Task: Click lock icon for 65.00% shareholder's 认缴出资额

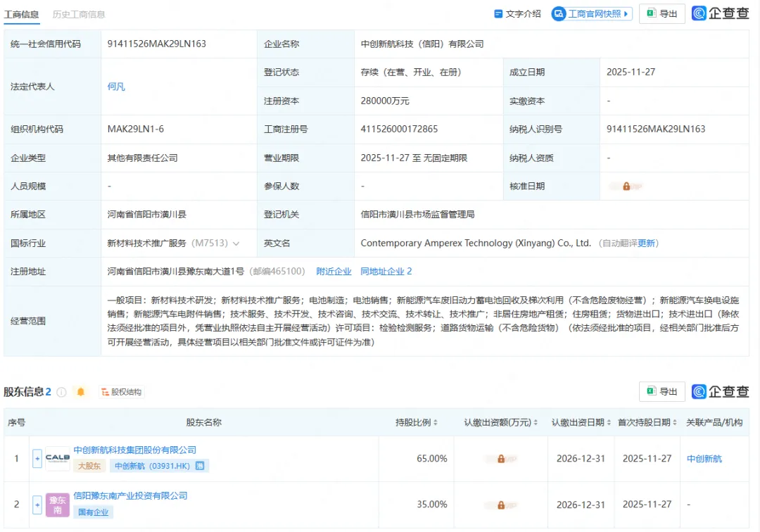Action: 501,459
